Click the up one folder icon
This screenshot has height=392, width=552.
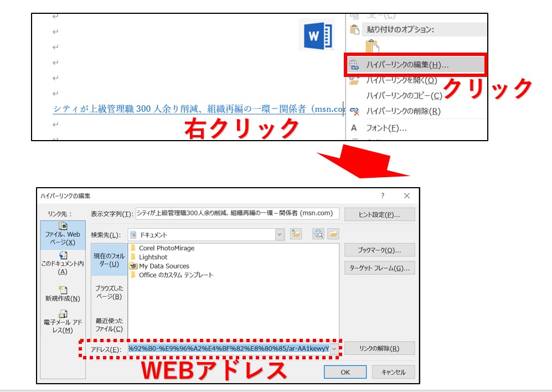click(x=296, y=234)
